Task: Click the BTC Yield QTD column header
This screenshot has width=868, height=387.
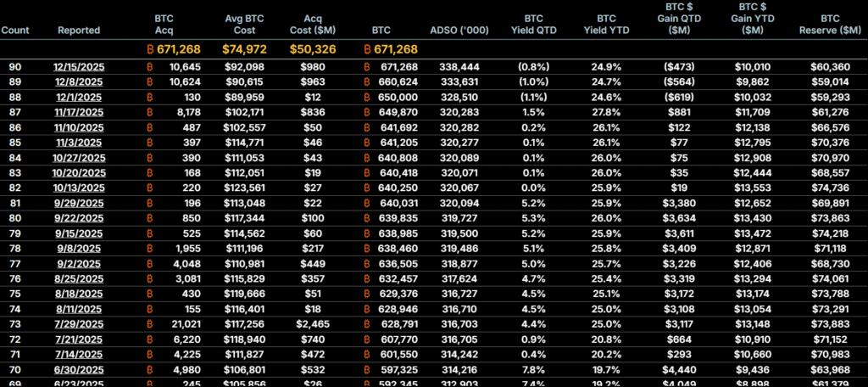Action: tap(534, 25)
